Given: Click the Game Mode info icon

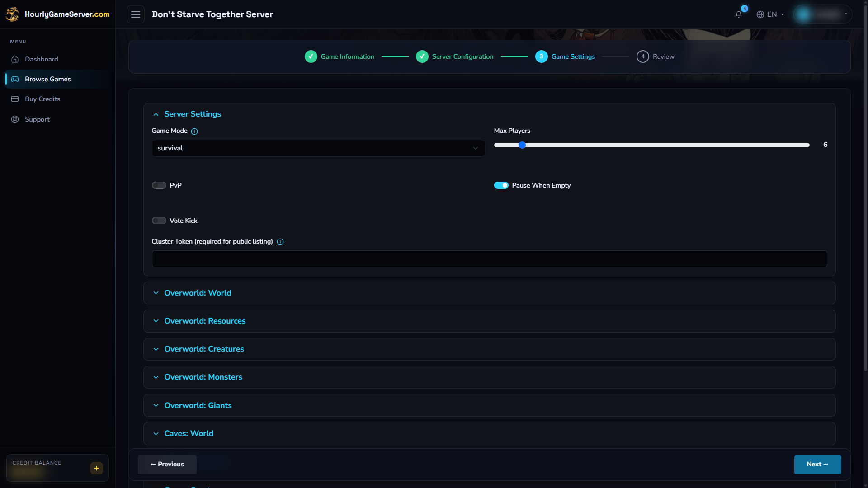Looking at the screenshot, I should coord(194,131).
